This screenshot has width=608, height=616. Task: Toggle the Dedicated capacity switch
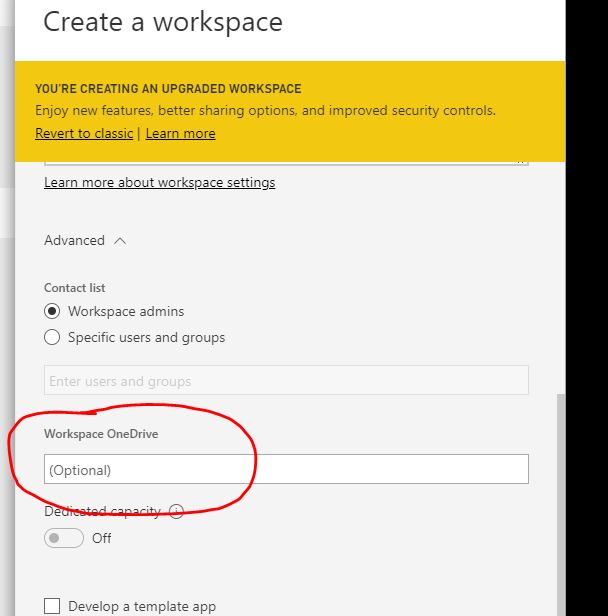coord(64,538)
